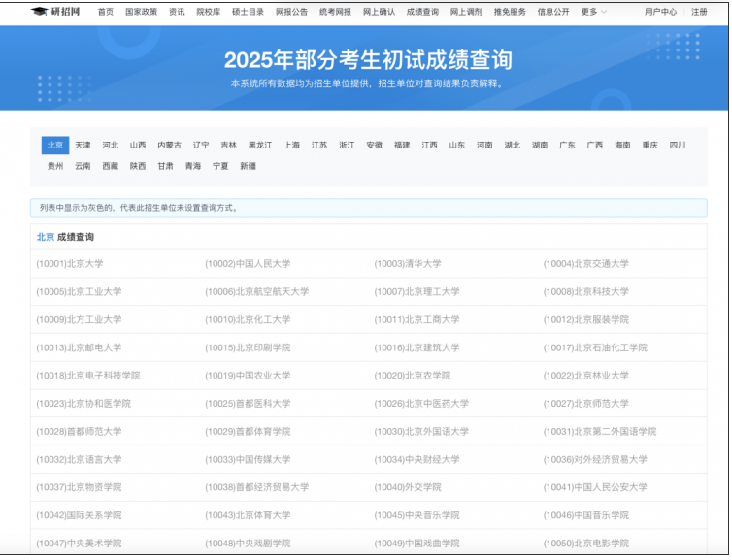Select the 天津 province tab
The height and width of the screenshot is (560, 732).
pyautogui.click(x=83, y=146)
